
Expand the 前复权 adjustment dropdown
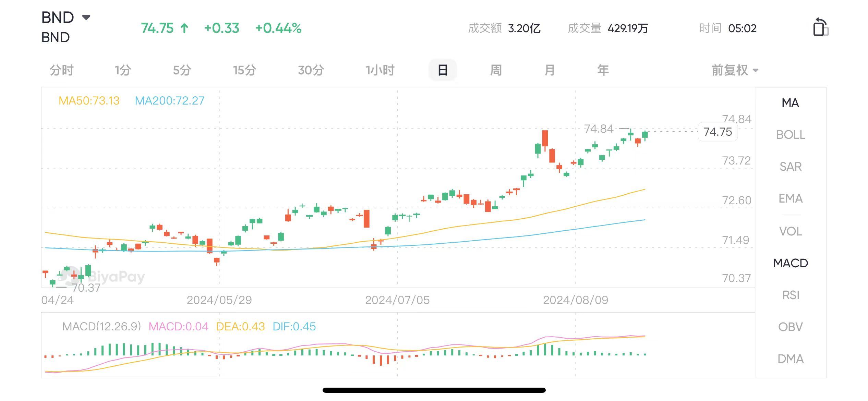[735, 70]
